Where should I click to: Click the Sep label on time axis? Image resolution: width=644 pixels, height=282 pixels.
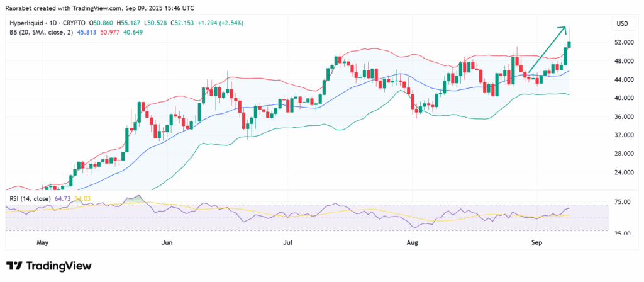click(536, 242)
